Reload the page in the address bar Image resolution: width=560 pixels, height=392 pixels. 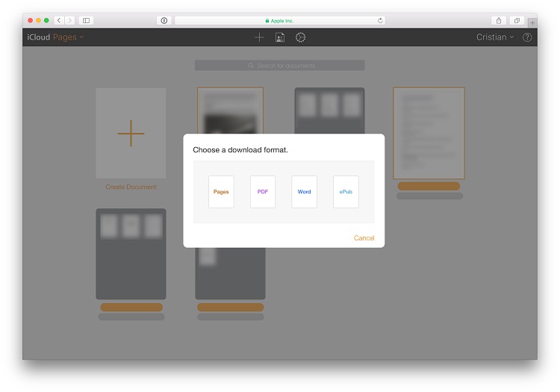[380, 20]
